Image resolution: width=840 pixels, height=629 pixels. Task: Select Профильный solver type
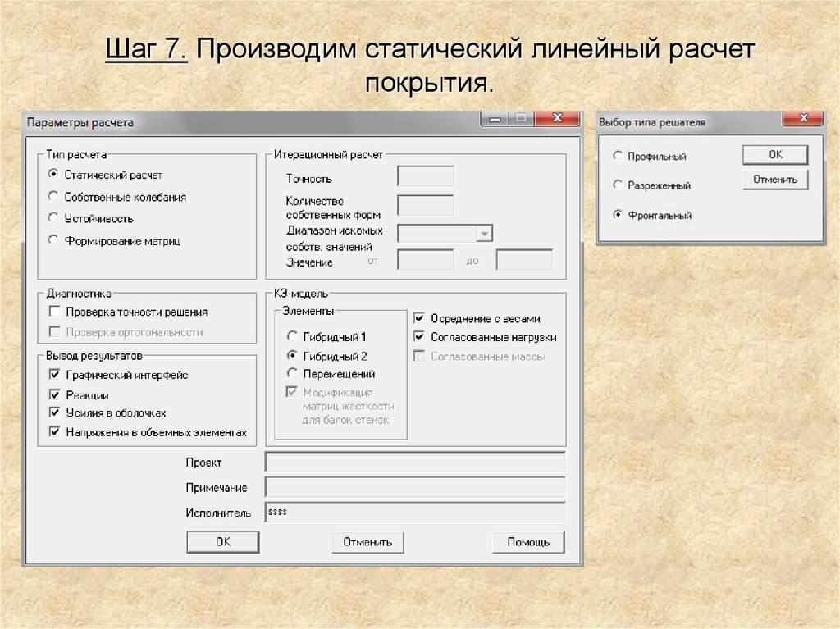618,155
